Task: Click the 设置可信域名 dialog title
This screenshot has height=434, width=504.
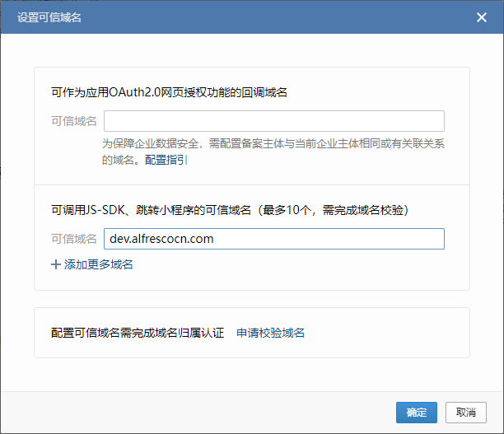Action: tap(49, 16)
